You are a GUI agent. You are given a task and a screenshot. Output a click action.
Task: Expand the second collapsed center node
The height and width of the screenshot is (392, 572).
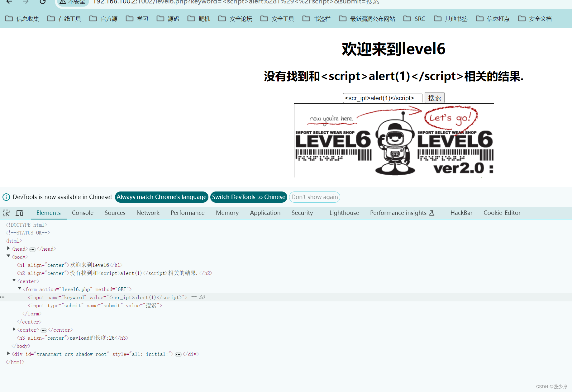[x=14, y=329]
